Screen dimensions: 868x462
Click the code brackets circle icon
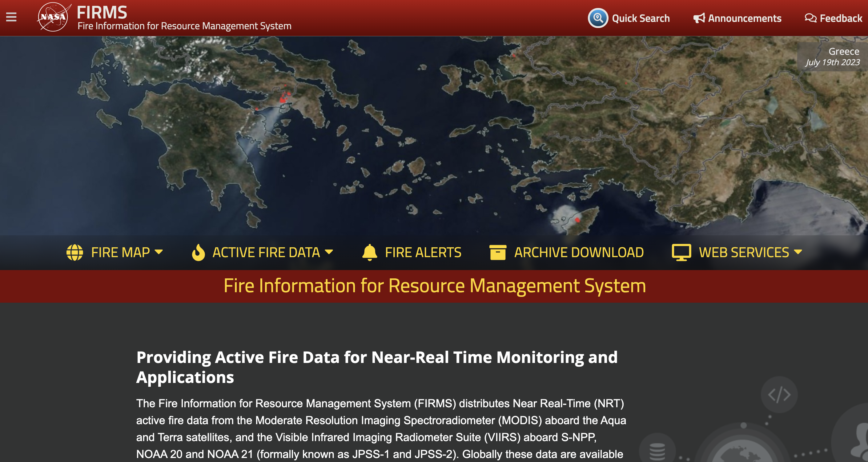(779, 395)
